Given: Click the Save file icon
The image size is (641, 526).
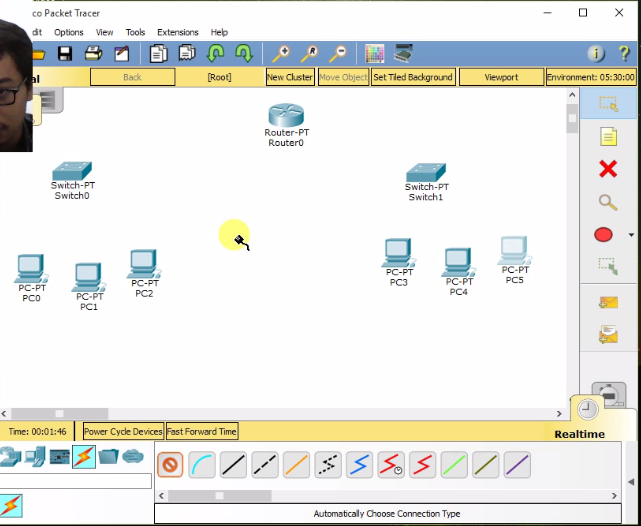Looking at the screenshot, I should point(65,54).
